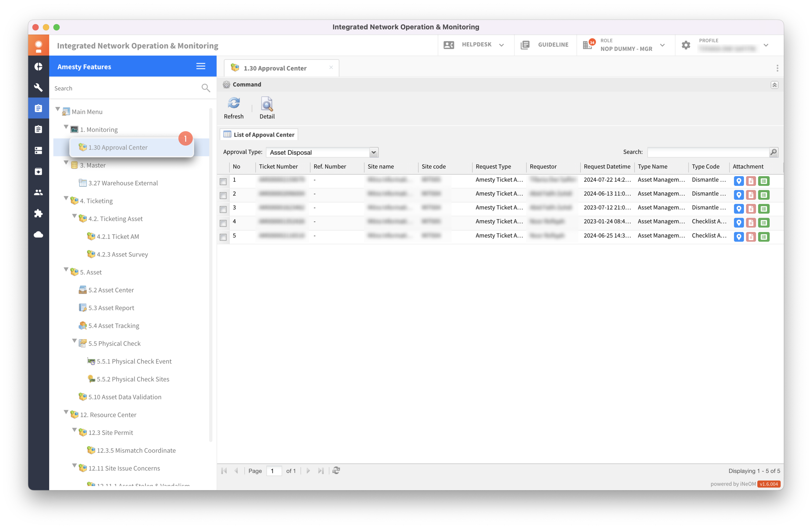Check the checkbox for row 1
Viewport: 812px width, 529px height.
(x=223, y=182)
